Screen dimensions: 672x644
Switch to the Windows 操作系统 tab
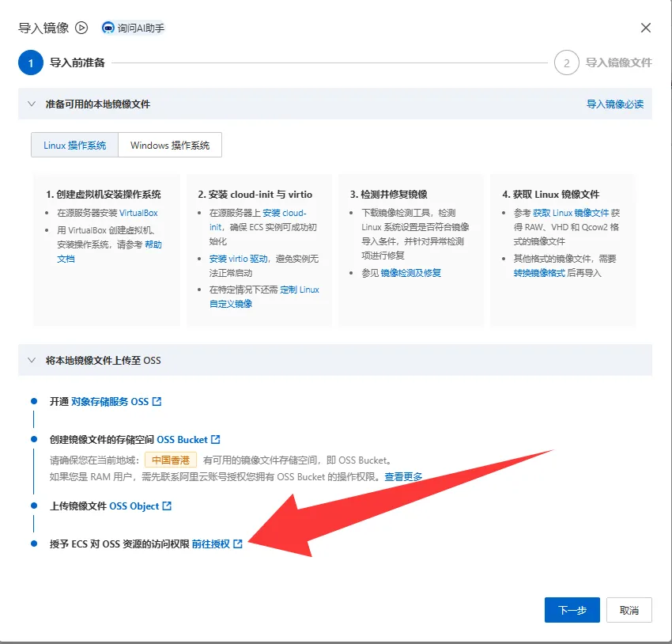click(x=170, y=146)
